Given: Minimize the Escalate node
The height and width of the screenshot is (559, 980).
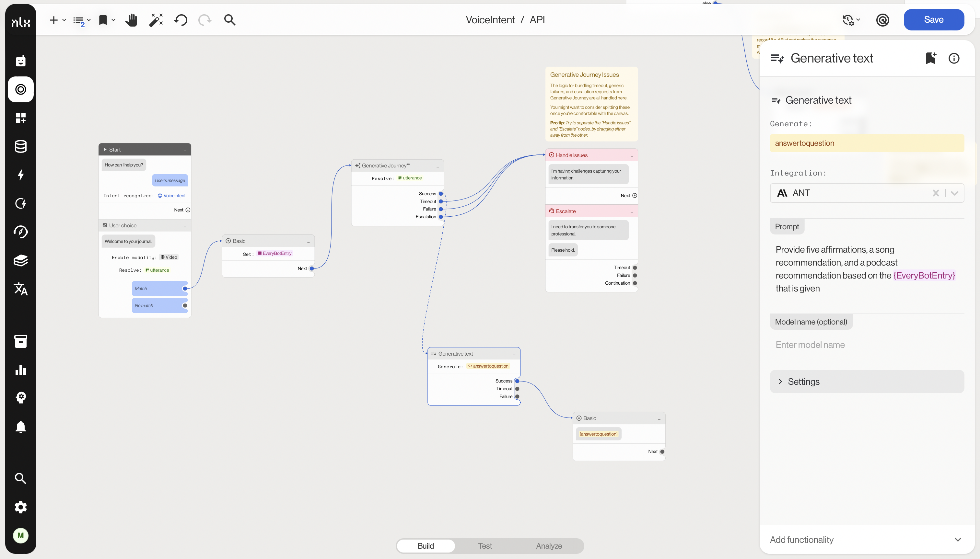Looking at the screenshot, I should pos(632,212).
